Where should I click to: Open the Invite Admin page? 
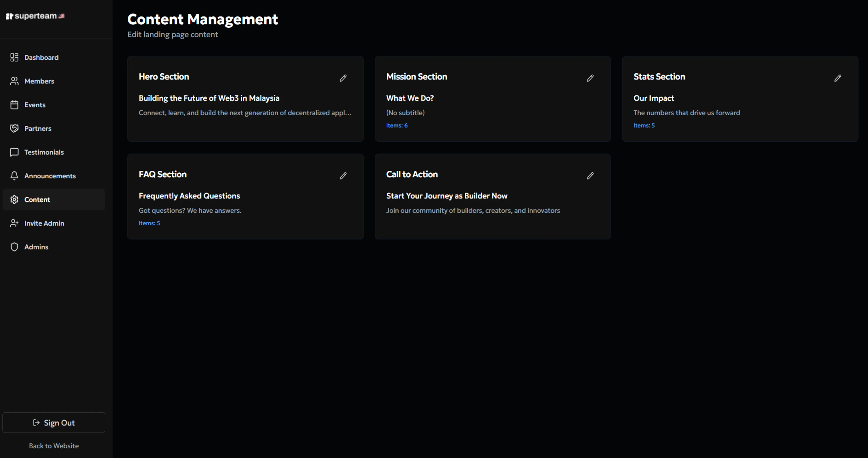click(x=54, y=223)
